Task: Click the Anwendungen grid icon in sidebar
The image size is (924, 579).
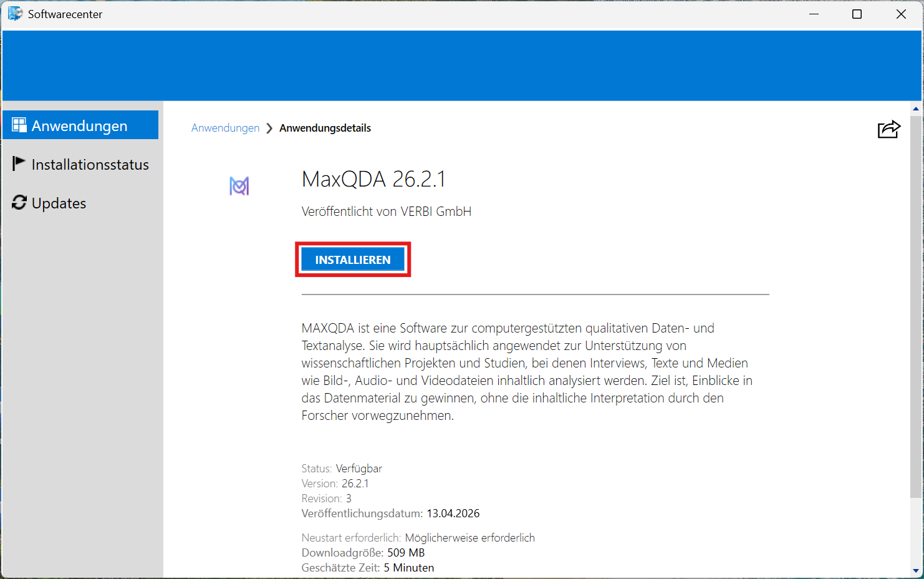Action: tap(19, 125)
